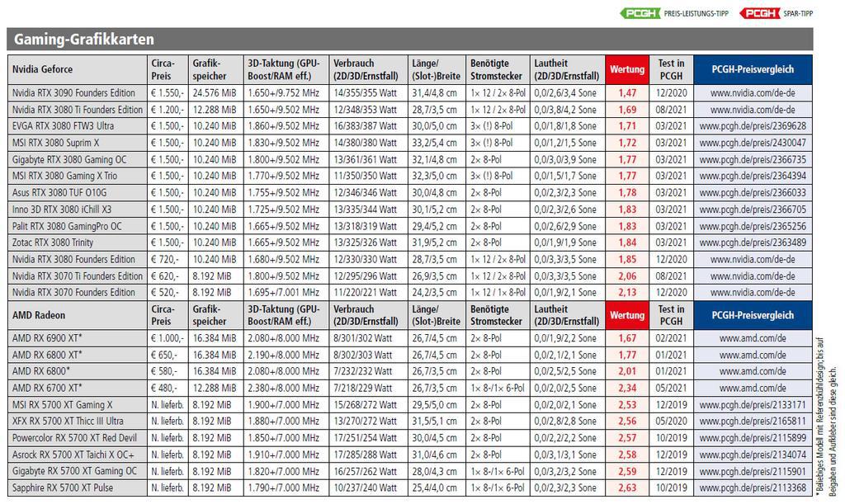Click the 2.380+/8.000 MHz clock cell

click(286, 389)
